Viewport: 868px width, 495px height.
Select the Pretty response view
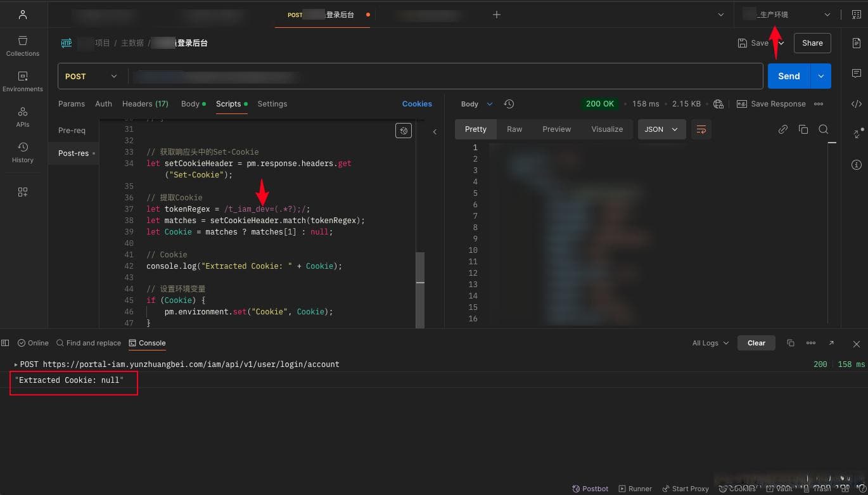(476, 129)
